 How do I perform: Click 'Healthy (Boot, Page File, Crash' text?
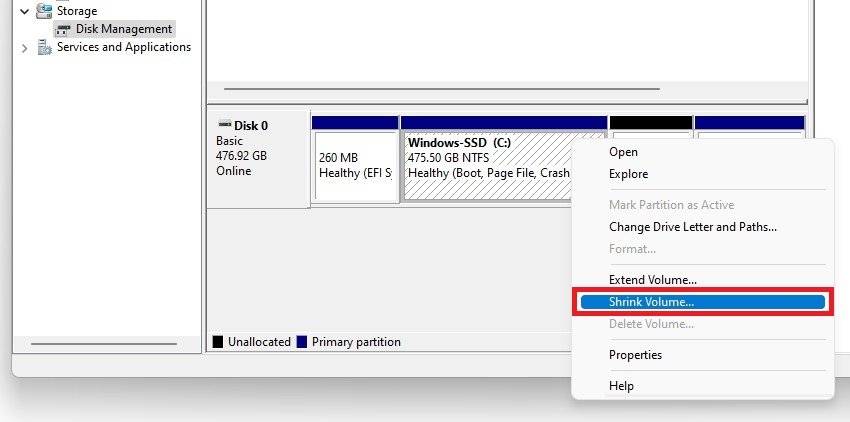[x=488, y=173]
